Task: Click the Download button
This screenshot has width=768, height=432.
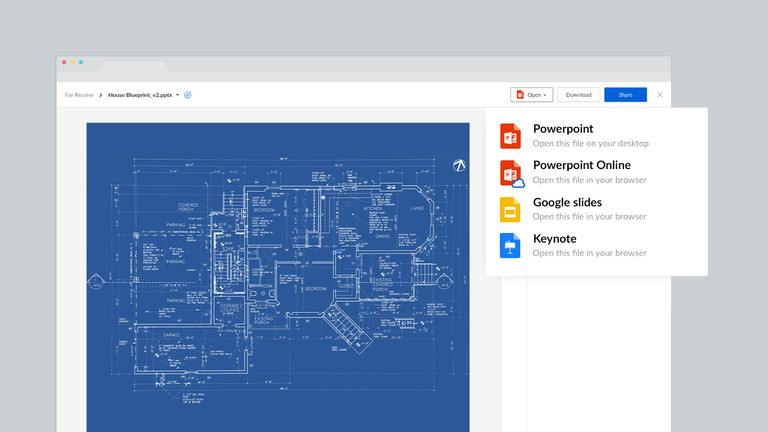Action: (579, 95)
